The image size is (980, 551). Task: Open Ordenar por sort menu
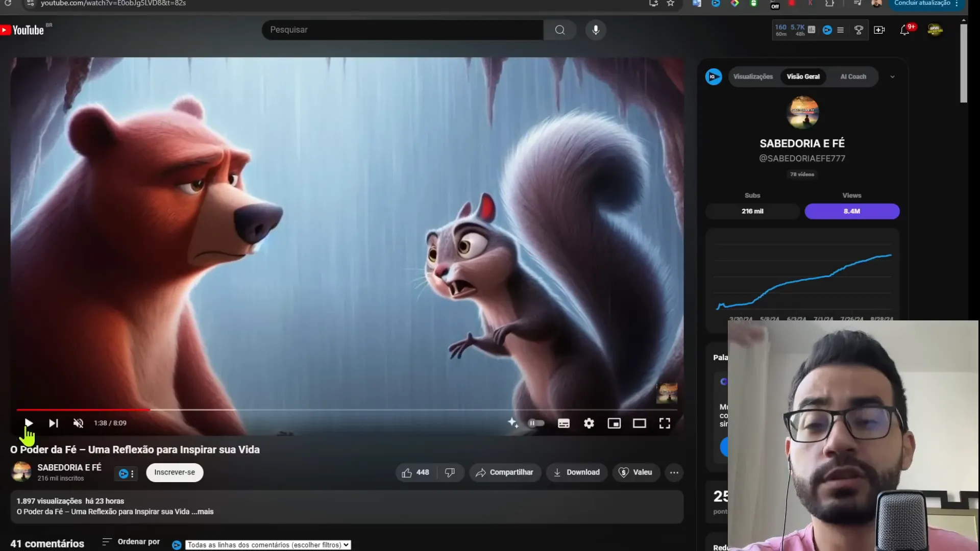tap(131, 542)
